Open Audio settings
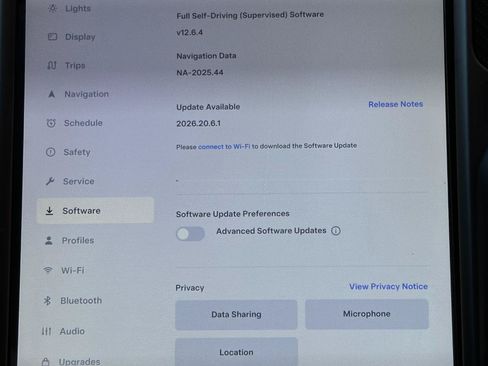This screenshot has width=488, height=366. (72, 331)
